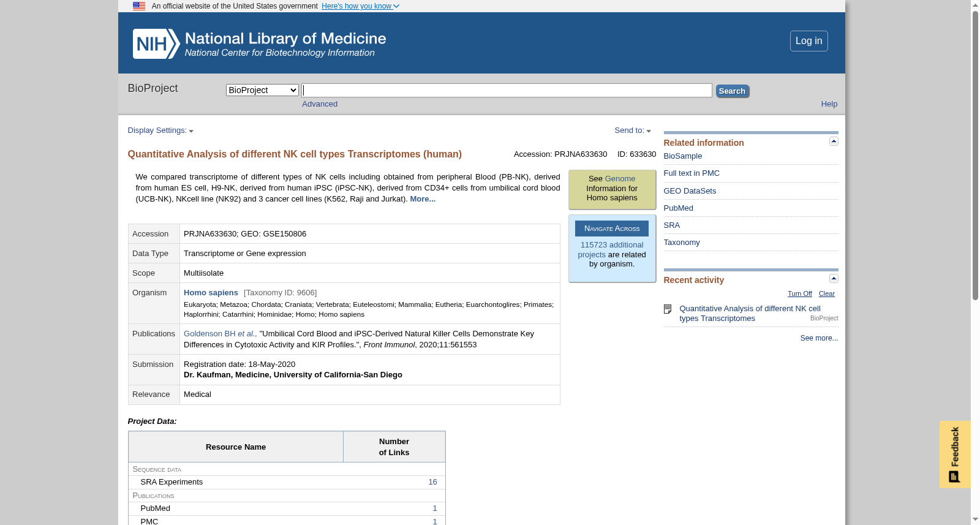Click the Log in button
The width and height of the screenshot is (980, 525).
[x=809, y=41]
